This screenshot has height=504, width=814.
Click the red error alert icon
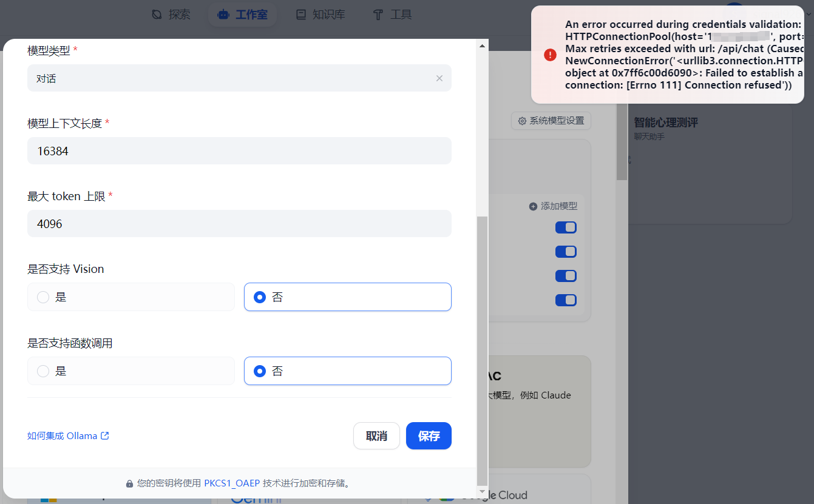coord(550,55)
